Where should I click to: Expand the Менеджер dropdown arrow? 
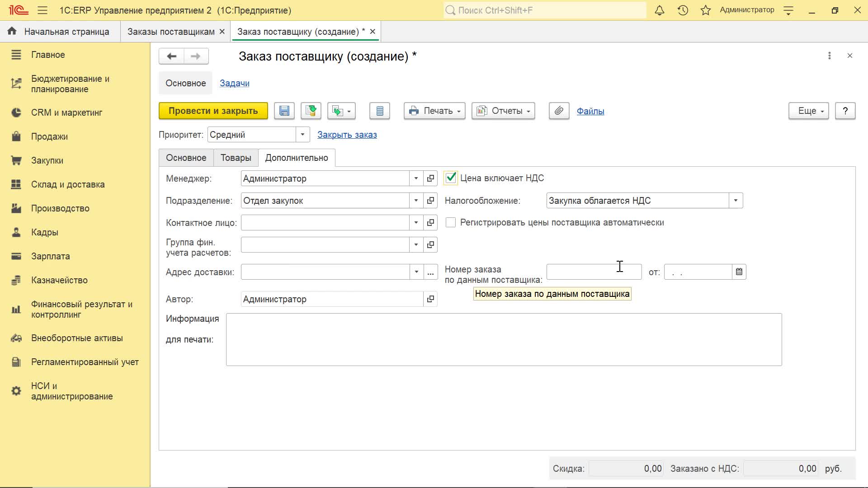416,178
